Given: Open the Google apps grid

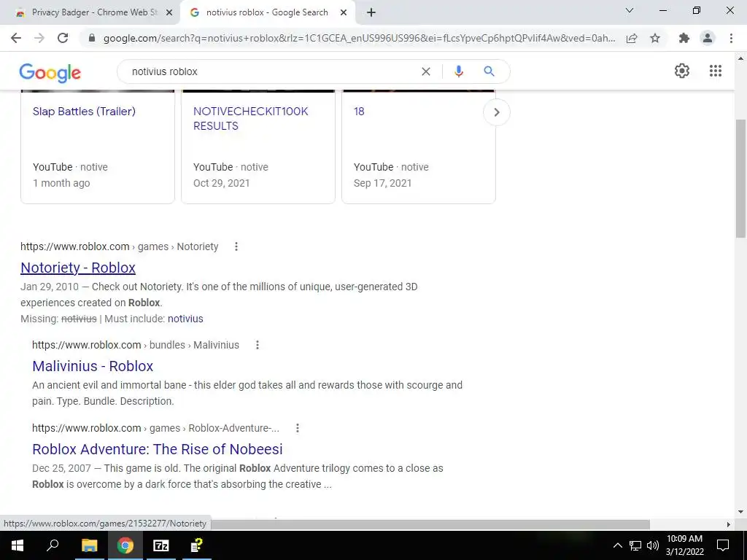Looking at the screenshot, I should pyautogui.click(x=715, y=71).
